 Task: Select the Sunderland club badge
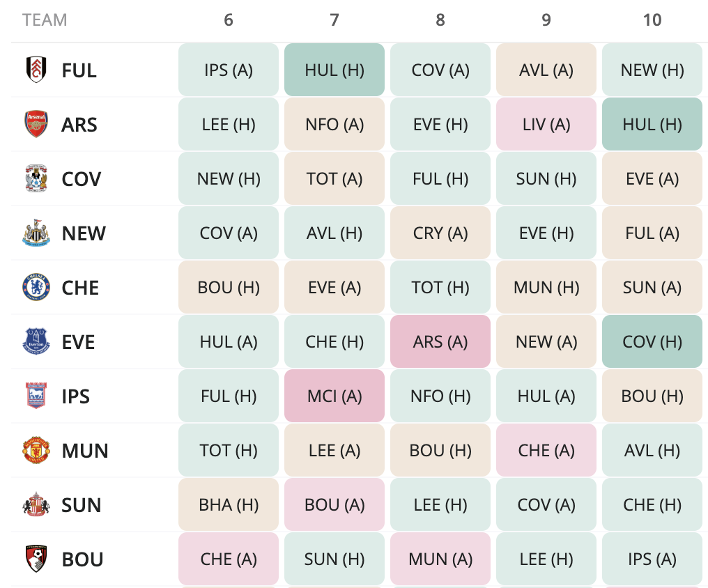click(x=36, y=505)
